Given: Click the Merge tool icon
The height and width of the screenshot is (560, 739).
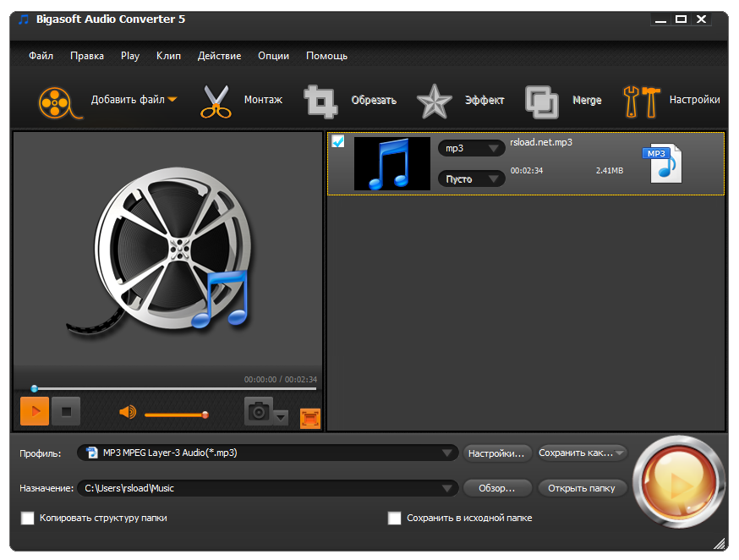Looking at the screenshot, I should pos(541,100).
